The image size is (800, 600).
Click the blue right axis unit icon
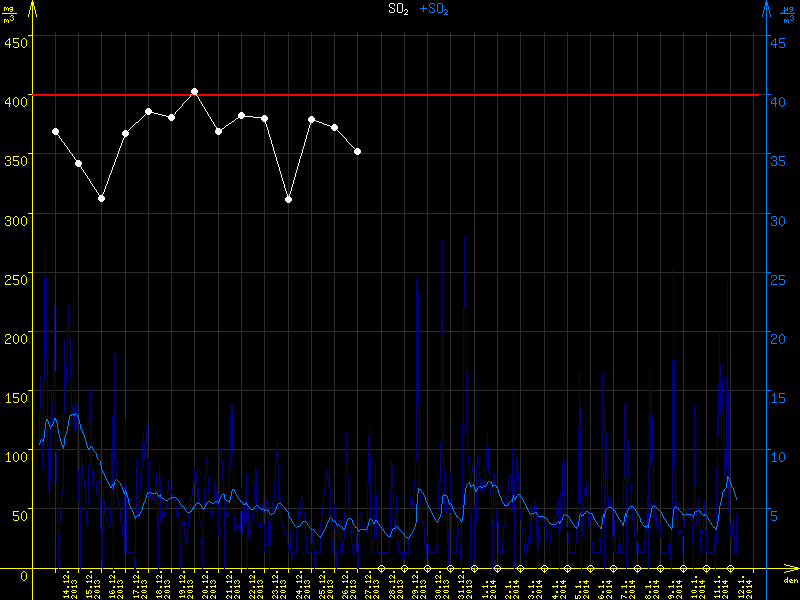pos(789,13)
